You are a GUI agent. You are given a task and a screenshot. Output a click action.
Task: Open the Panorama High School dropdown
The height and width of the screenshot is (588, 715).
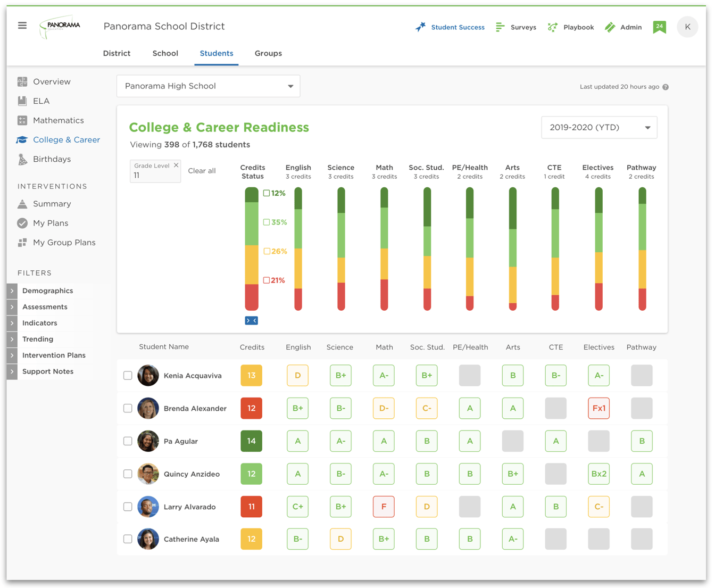pyautogui.click(x=208, y=86)
